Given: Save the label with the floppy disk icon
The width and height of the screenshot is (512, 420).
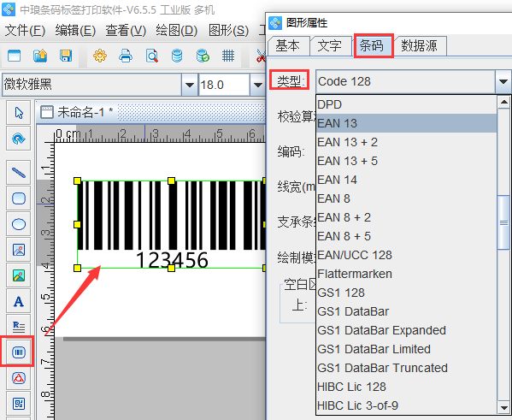Looking at the screenshot, I should pyautogui.click(x=66, y=56).
